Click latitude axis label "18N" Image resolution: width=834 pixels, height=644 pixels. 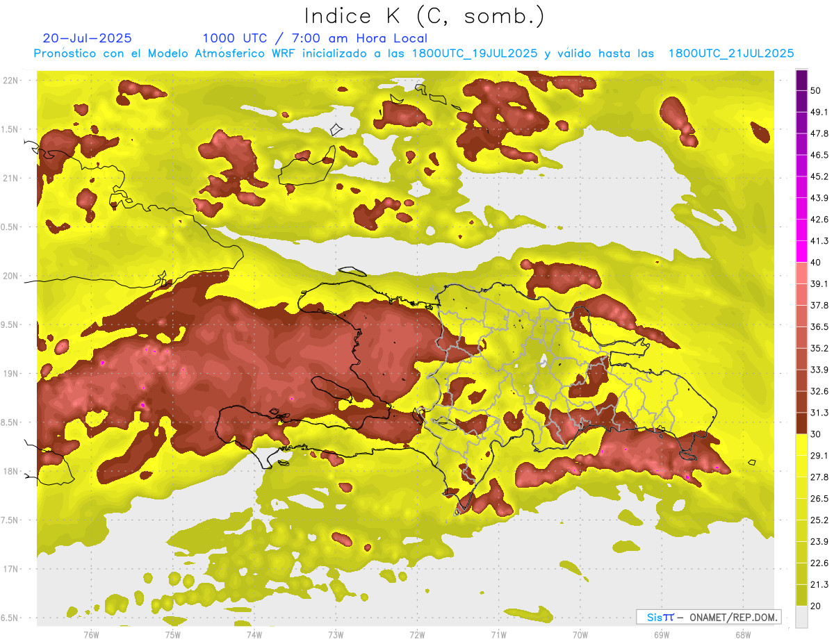click(x=10, y=471)
